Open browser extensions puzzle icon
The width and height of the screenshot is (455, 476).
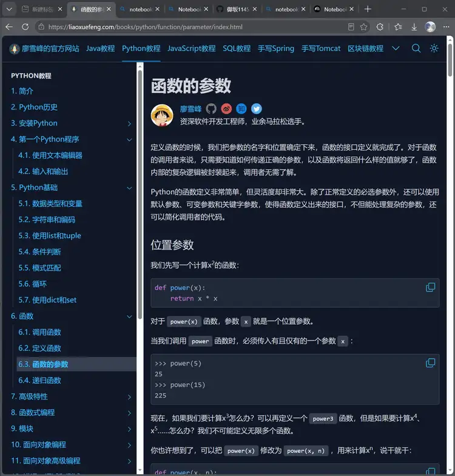[x=380, y=27]
